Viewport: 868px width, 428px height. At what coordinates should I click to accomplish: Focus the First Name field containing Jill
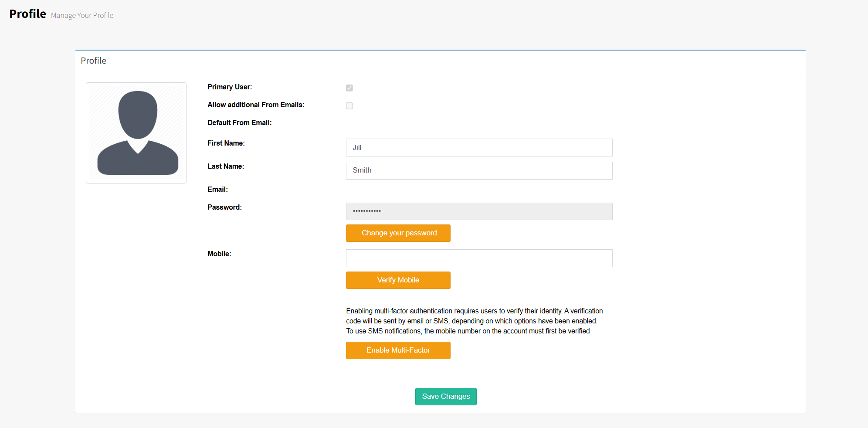point(479,147)
